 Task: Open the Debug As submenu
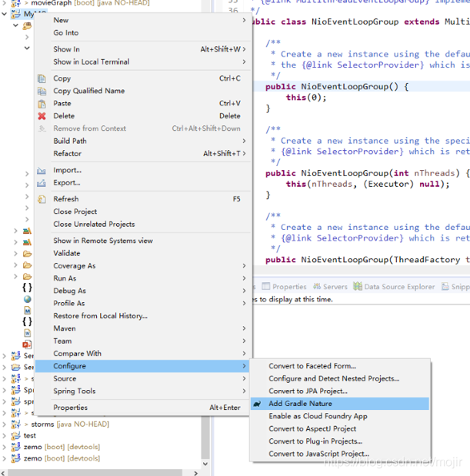click(x=143, y=291)
